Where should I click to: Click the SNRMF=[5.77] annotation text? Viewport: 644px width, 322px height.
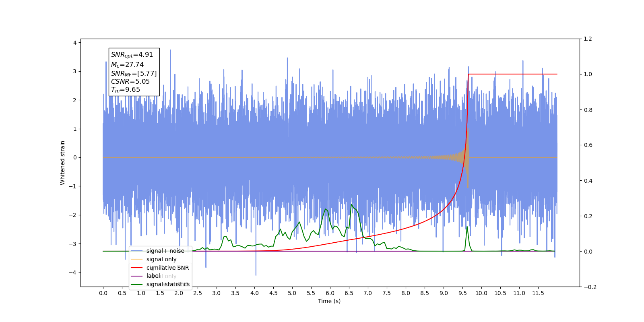[x=134, y=73]
